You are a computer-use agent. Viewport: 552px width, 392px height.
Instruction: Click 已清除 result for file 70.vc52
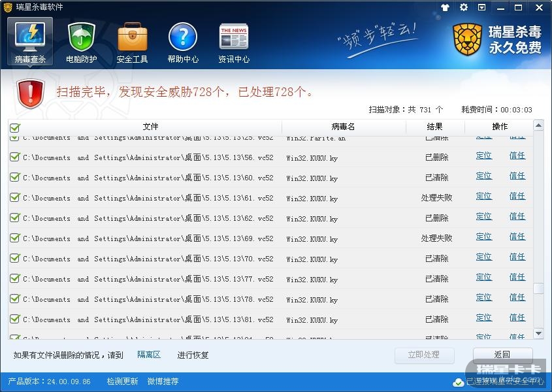point(436,259)
